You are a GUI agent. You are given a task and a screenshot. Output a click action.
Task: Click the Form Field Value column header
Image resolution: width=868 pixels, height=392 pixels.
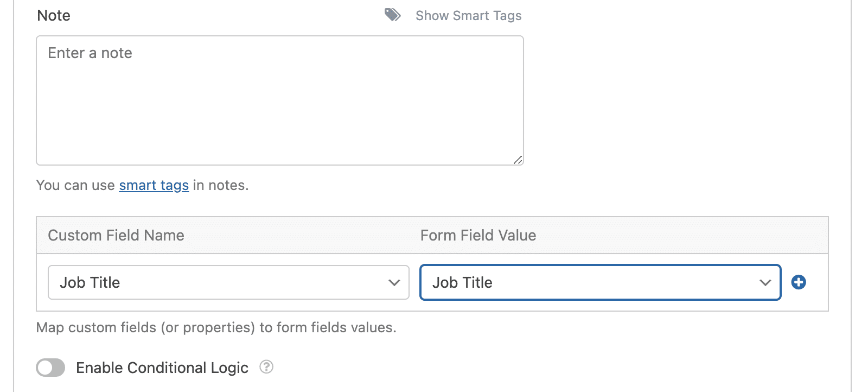478,236
